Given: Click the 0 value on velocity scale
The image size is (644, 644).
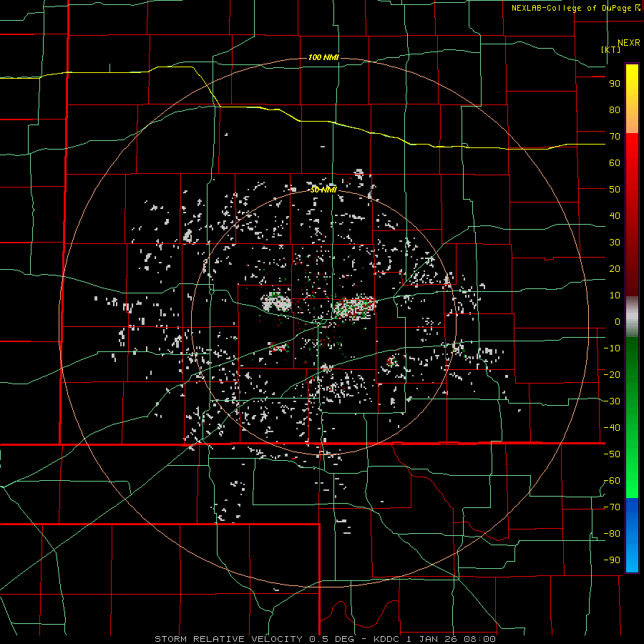Looking at the screenshot, I should click(x=618, y=322).
